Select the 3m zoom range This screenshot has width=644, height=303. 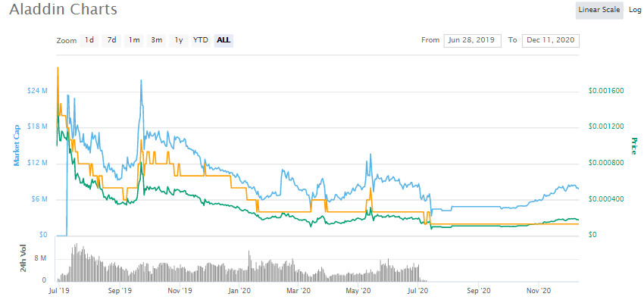156,40
